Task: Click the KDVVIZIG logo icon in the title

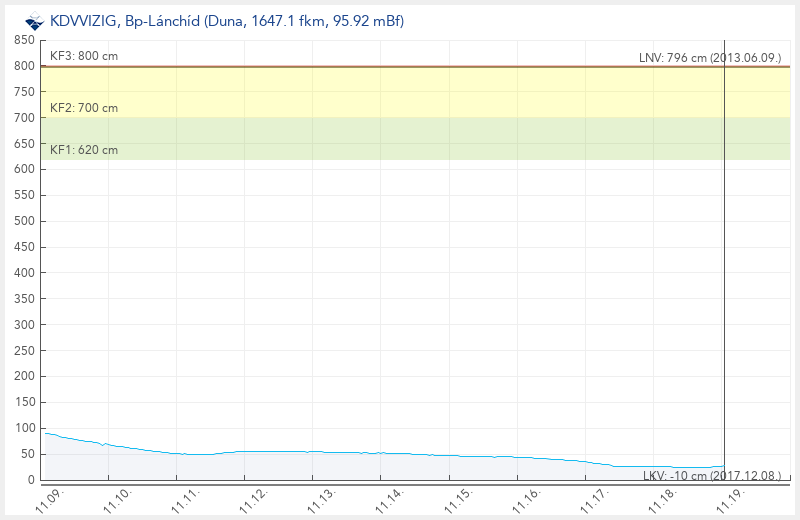Action: (x=34, y=21)
